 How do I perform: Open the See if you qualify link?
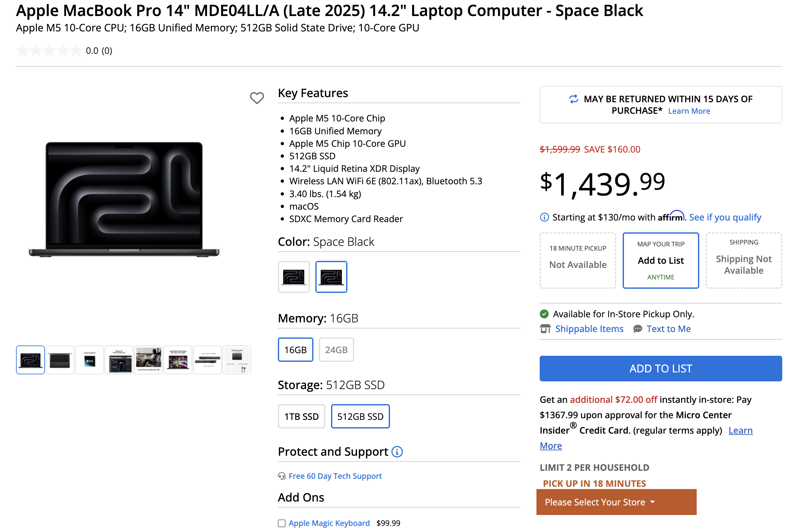(725, 217)
